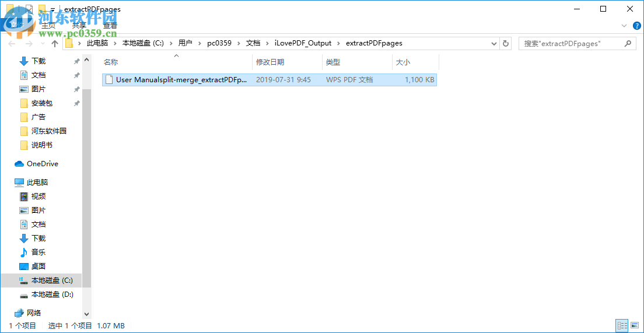Click the address bar folder icon
Viewport: 644px width, 333px height.
coord(69,43)
